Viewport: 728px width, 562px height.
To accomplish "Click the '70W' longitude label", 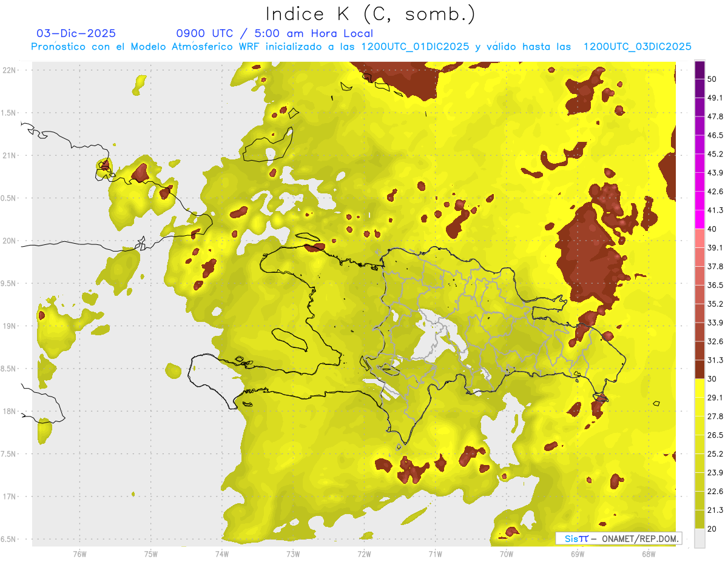I will 506,554.
